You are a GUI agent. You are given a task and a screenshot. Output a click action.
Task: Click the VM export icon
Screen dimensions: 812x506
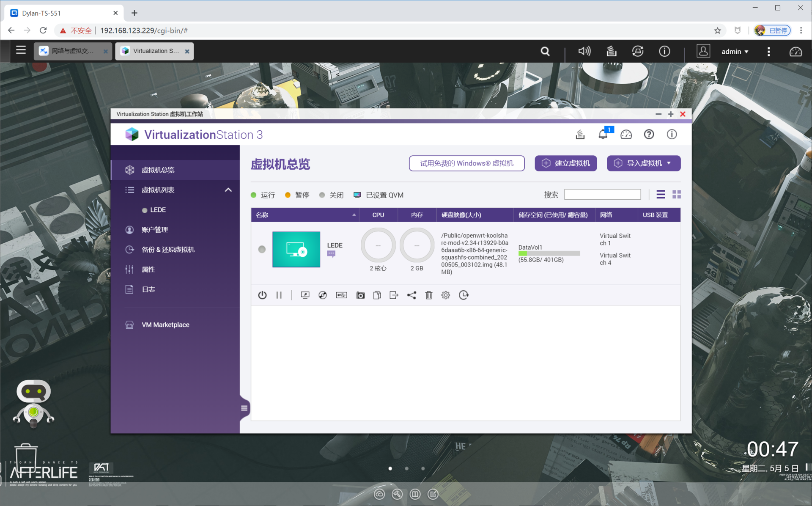394,295
